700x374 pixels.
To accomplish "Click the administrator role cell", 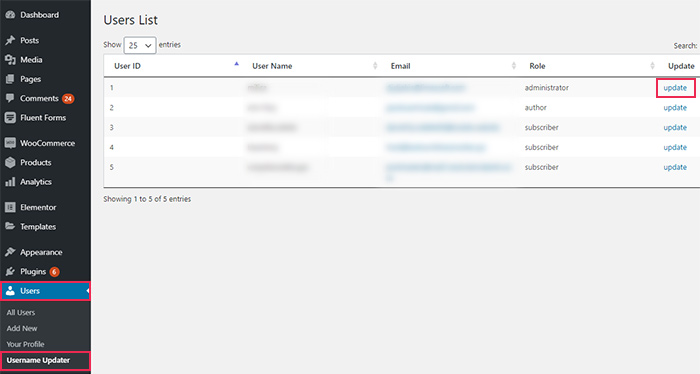I will point(546,88).
